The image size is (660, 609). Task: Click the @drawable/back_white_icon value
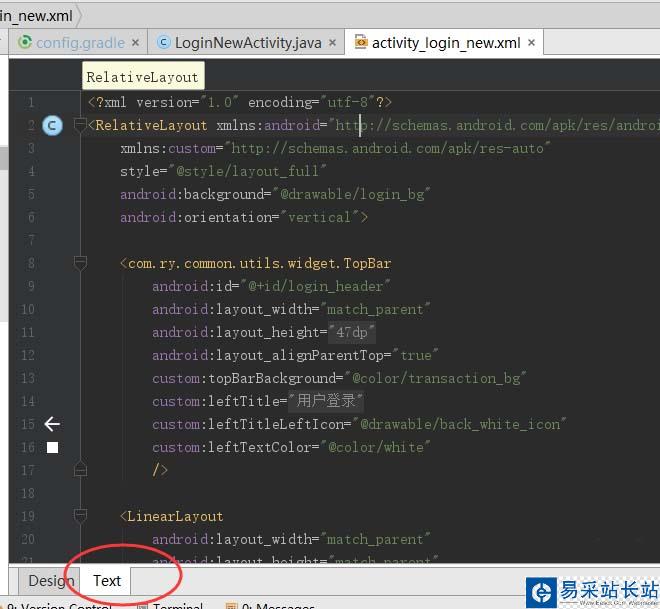(460, 424)
